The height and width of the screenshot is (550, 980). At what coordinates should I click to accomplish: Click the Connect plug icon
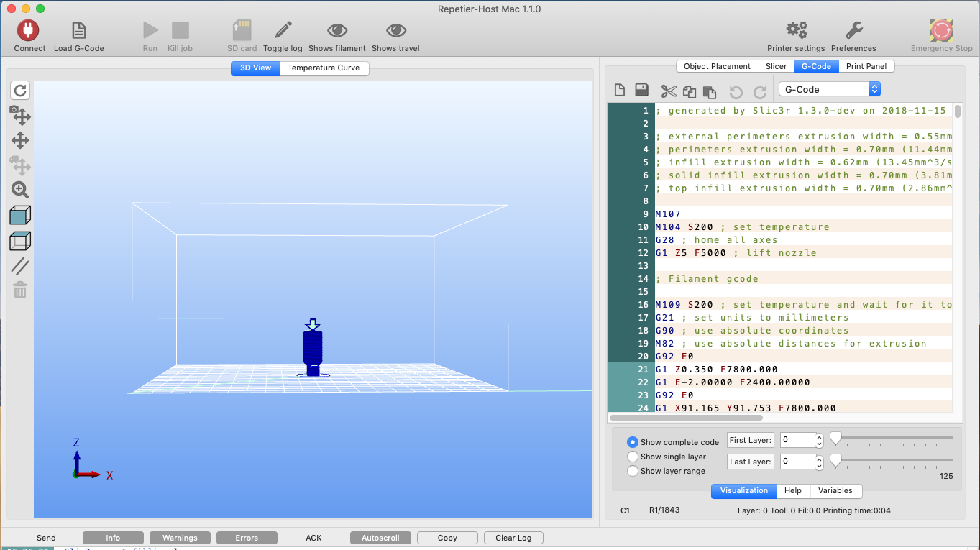click(x=28, y=30)
